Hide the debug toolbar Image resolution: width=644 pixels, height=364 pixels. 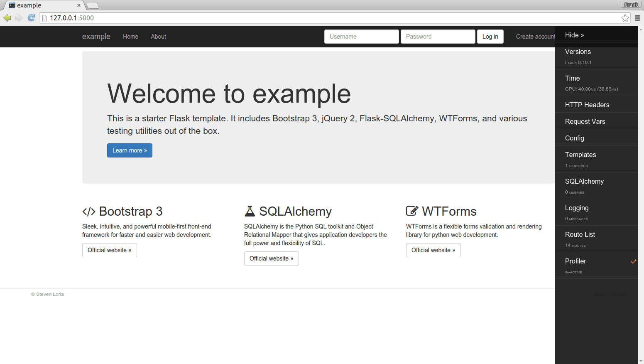596,35
